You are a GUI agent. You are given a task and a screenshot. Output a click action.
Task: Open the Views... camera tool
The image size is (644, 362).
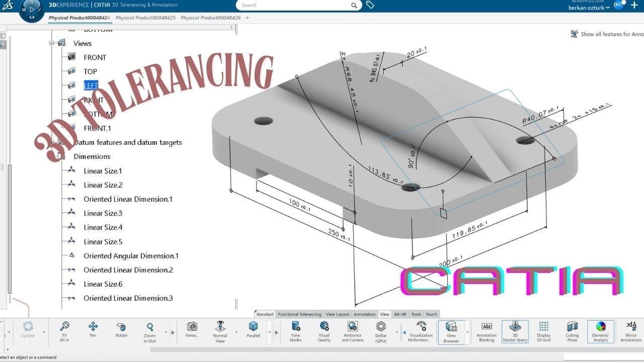click(192, 330)
